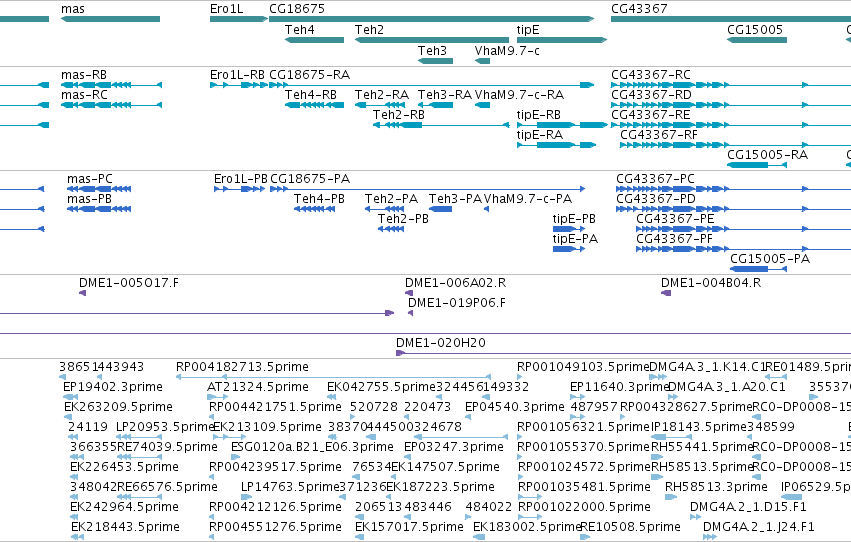The image size is (851, 542).
Task: Open the DME1-004B04.R BAC end label
Action: point(711,283)
